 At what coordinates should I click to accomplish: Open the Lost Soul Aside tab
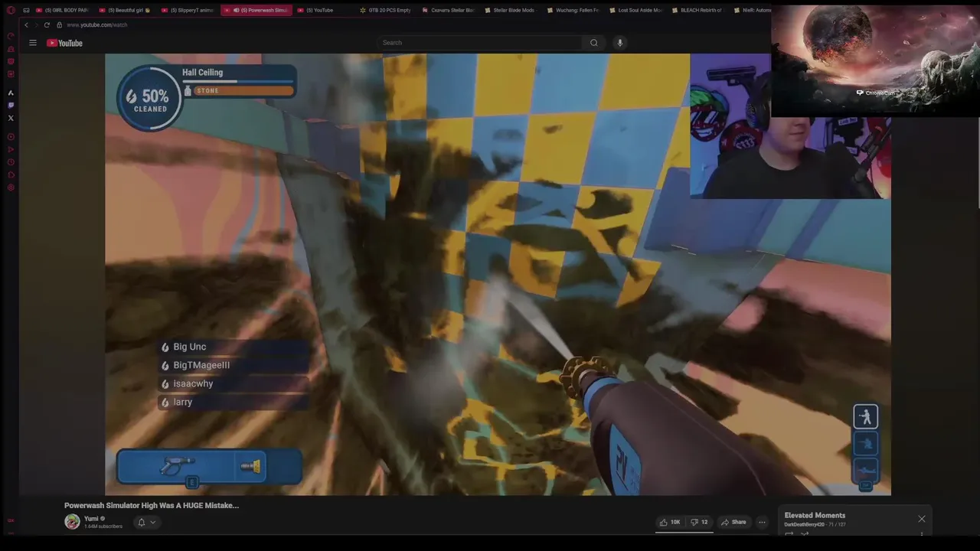coord(635,10)
